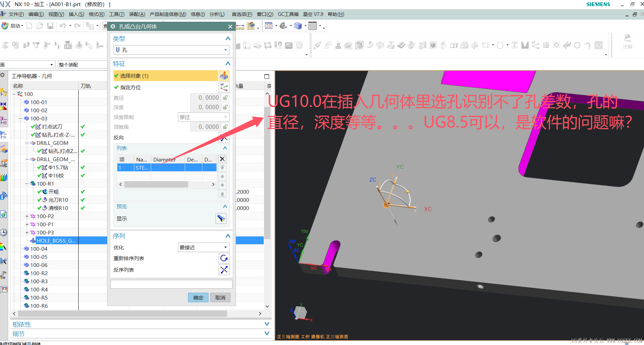Click the 确定 button
Screen dimensions: 644x345
[x=198, y=298]
